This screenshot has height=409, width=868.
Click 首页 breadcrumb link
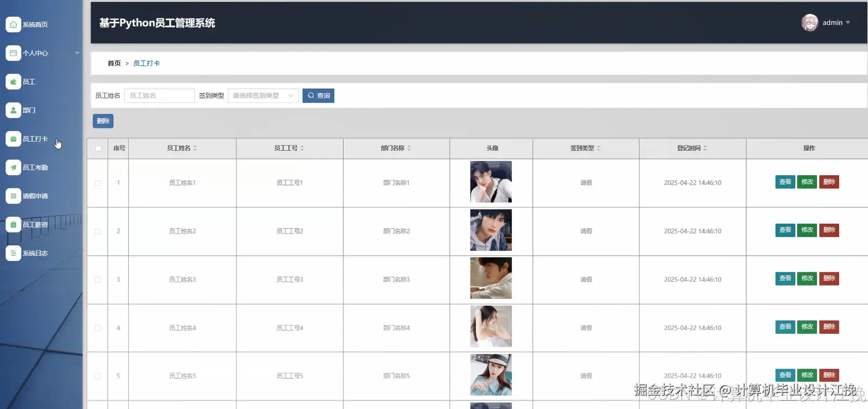tap(114, 63)
